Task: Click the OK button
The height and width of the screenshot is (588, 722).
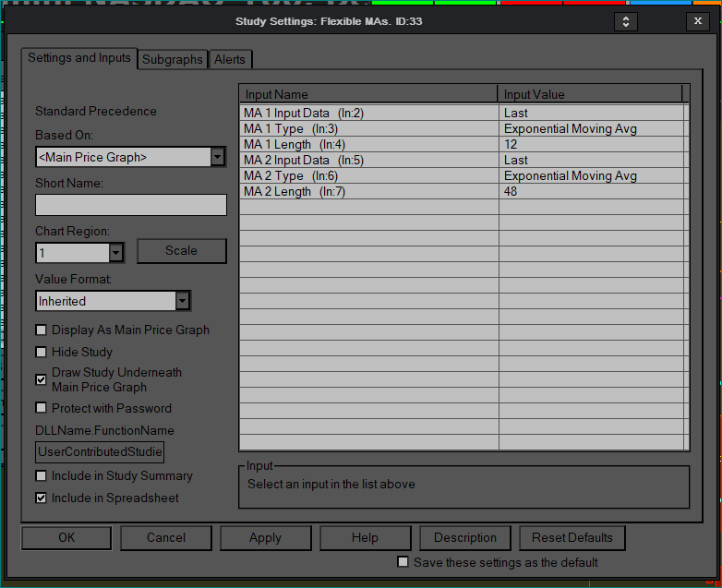Action: point(66,538)
